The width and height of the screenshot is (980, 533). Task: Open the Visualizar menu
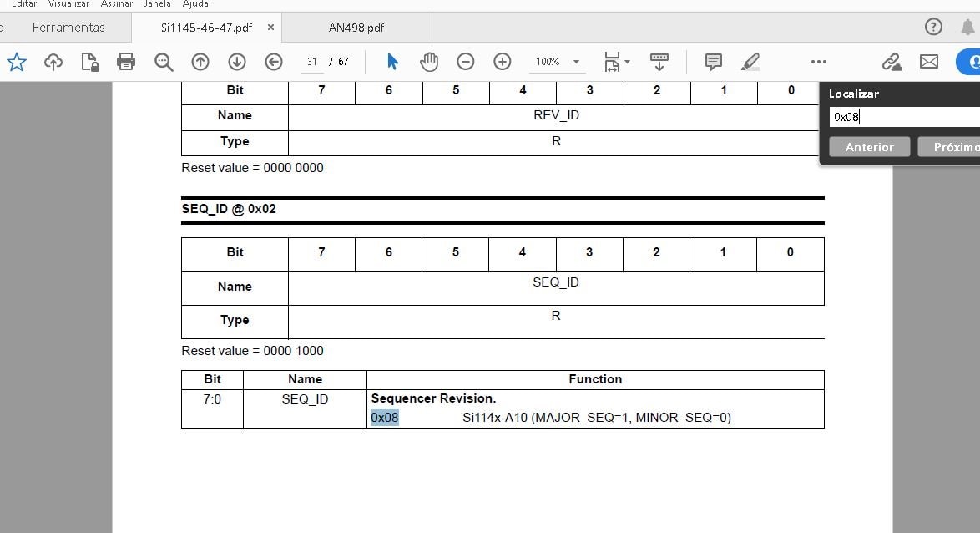(68, 3)
